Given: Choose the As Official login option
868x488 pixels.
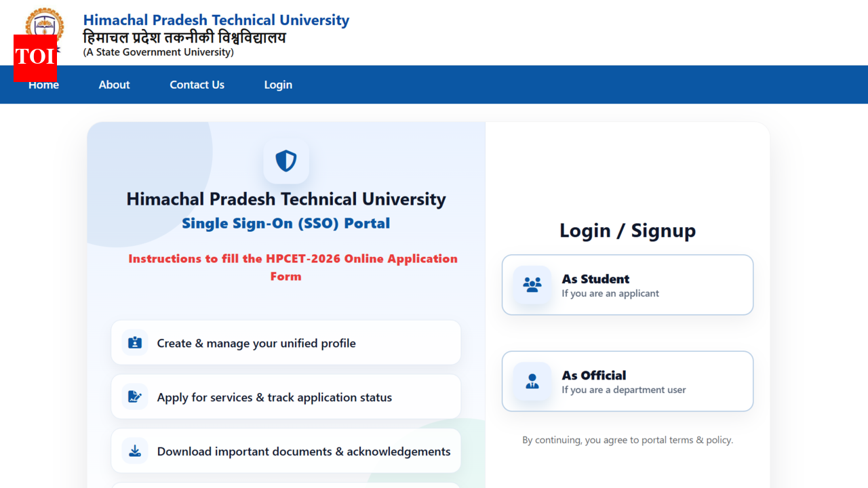Looking at the screenshot, I should 627,381.
